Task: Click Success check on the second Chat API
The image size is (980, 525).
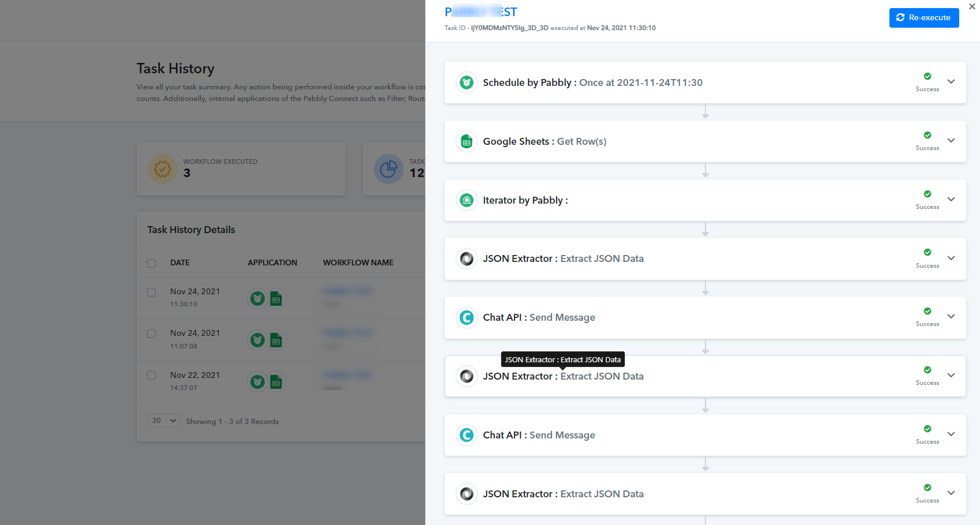Action: pyautogui.click(x=928, y=429)
